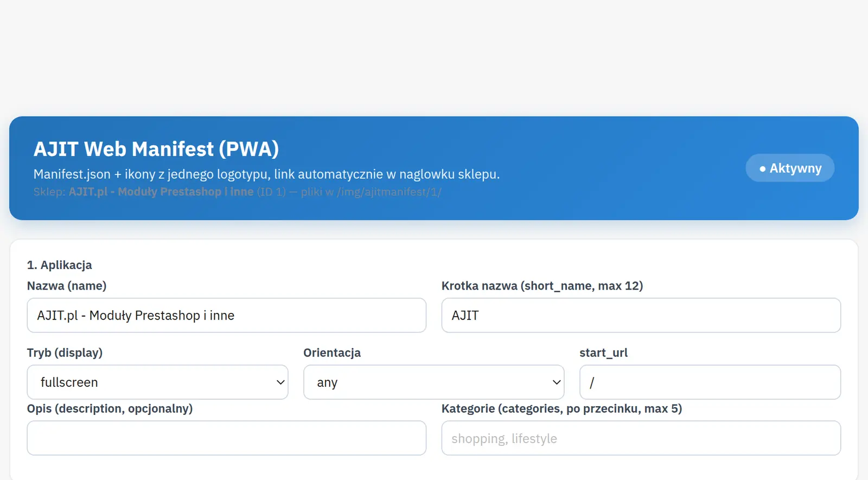Click the Aktywny status badge

790,168
